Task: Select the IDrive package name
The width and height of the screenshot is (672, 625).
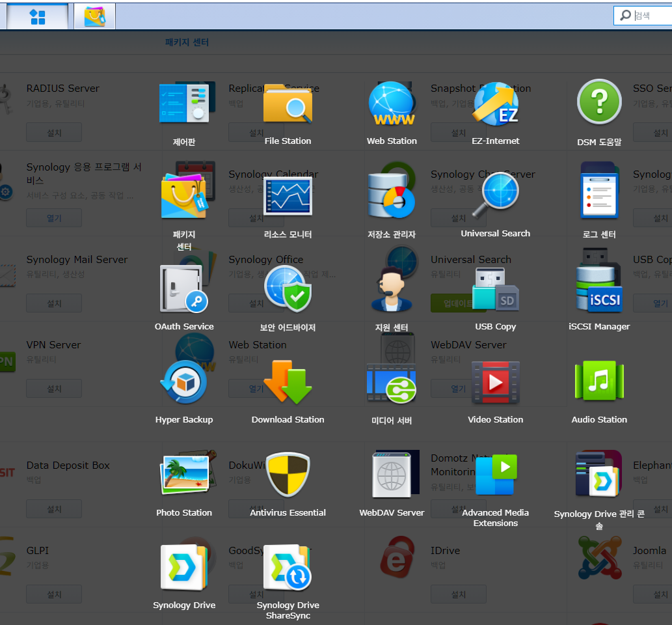Action: pos(445,551)
